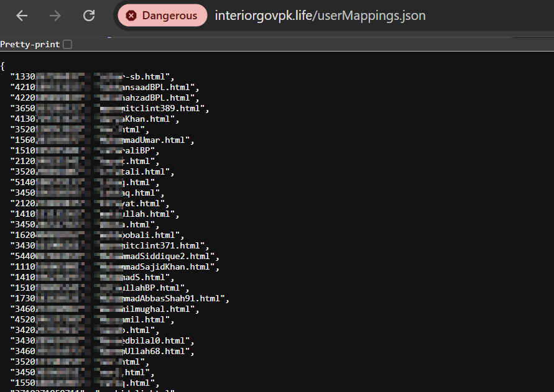Click text "madSiddique2.html"
Viewport: 554px width, 392px height.
(x=168, y=257)
